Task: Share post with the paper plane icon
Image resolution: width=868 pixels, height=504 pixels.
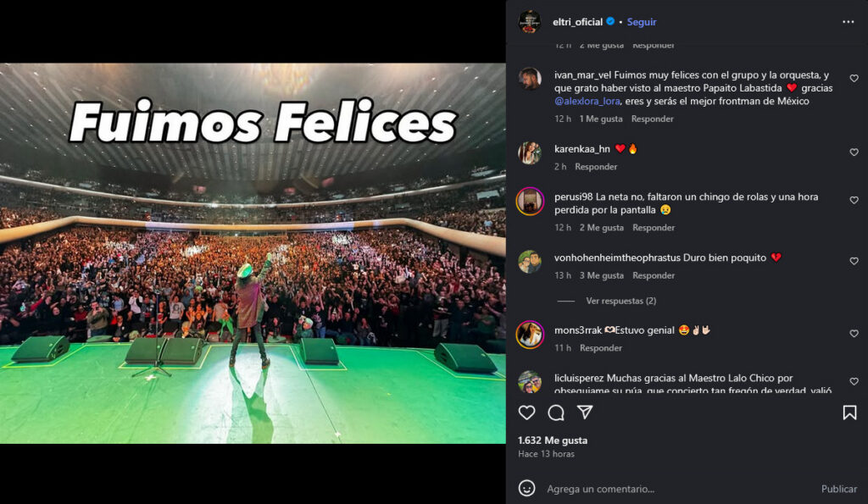Action: coord(585,413)
